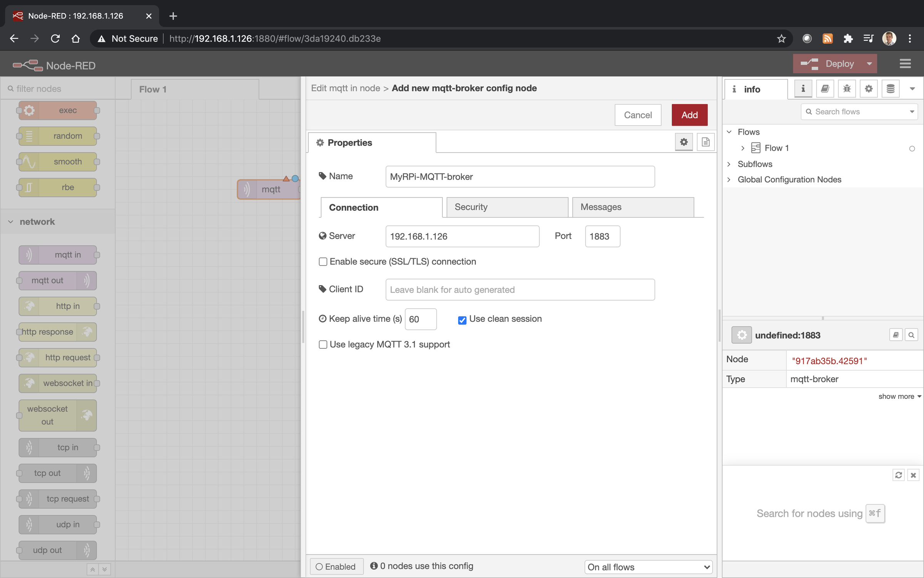Open the configuration nodes sidebar panel
Screen dimensions: 924x578
(869, 88)
